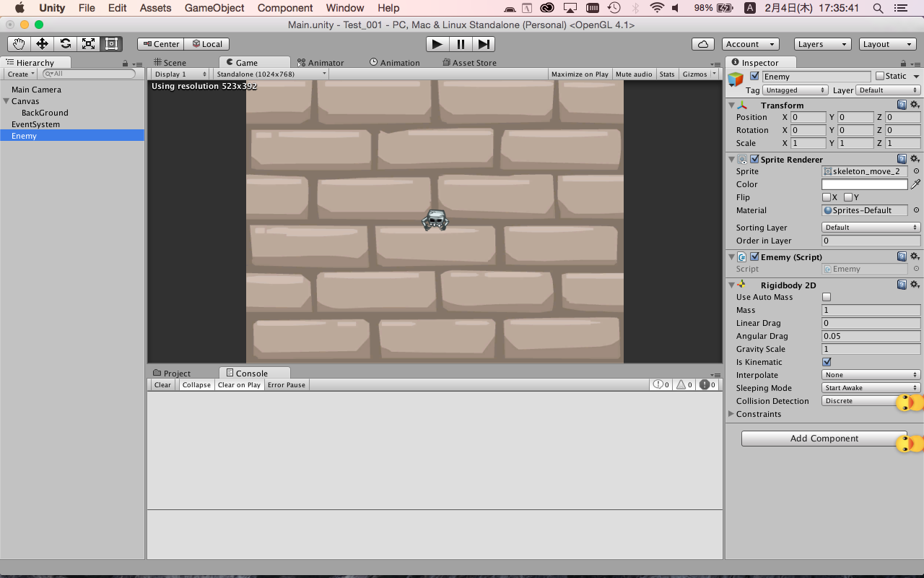
Task: Open Ememy Script gear menu
Action: pos(915,256)
